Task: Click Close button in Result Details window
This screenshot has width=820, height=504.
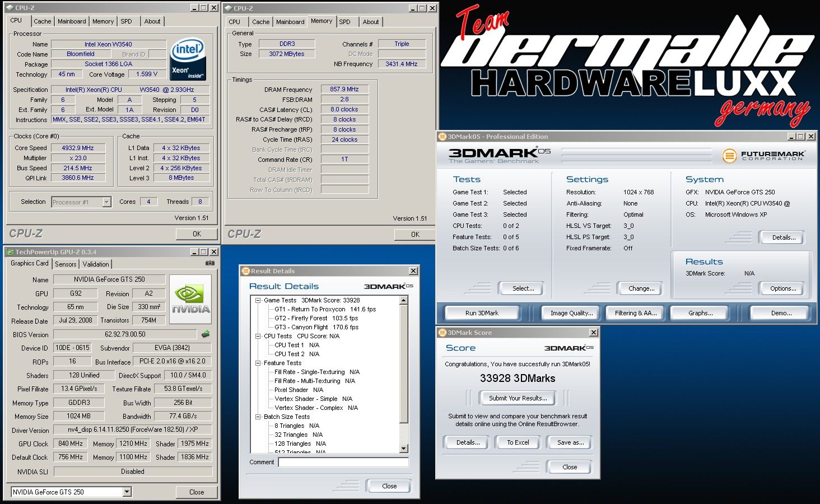Action: [389, 486]
